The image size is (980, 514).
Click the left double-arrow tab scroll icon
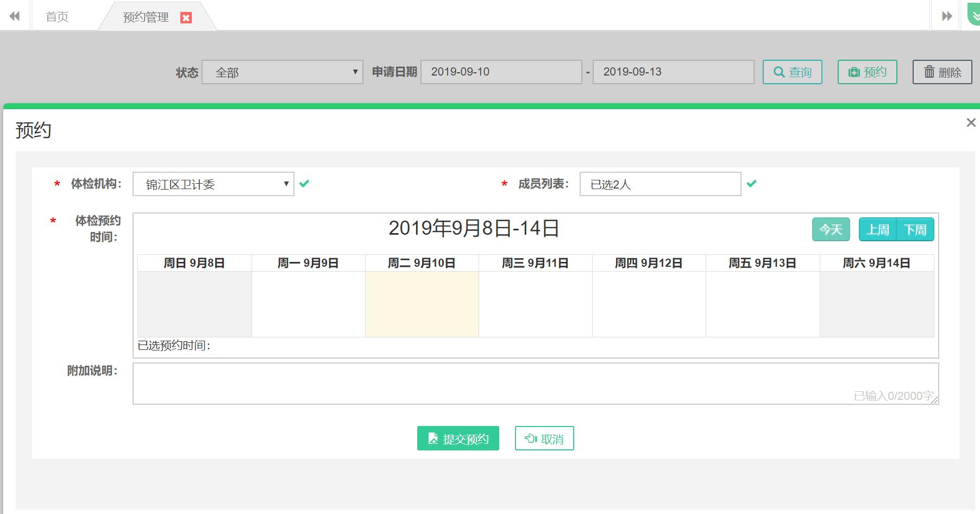click(14, 16)
